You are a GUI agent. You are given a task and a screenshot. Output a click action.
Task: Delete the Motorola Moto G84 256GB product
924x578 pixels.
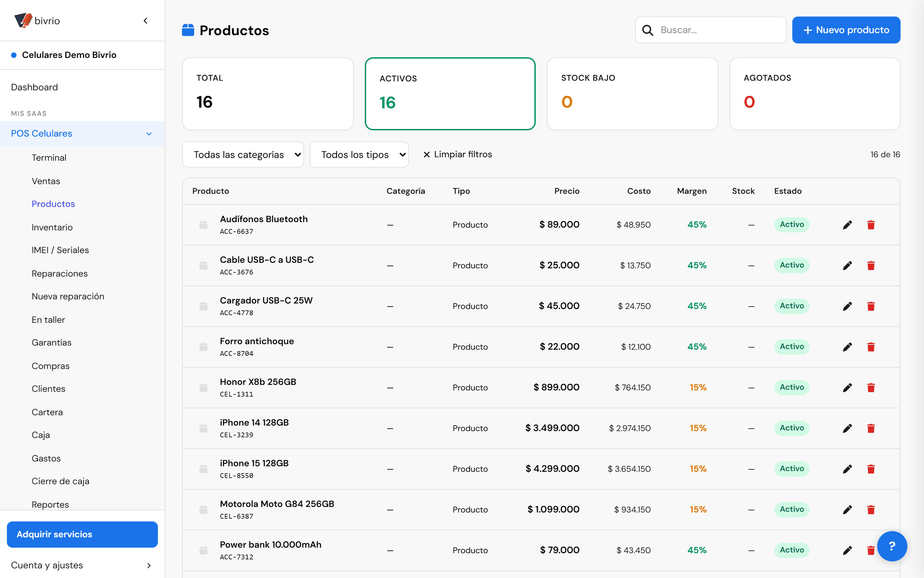point(871,510)
